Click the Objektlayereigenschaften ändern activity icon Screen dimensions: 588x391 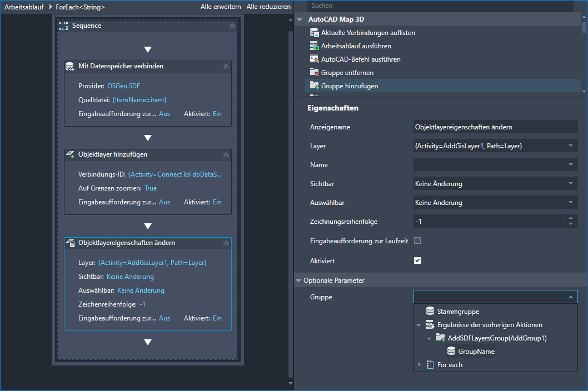70,243
